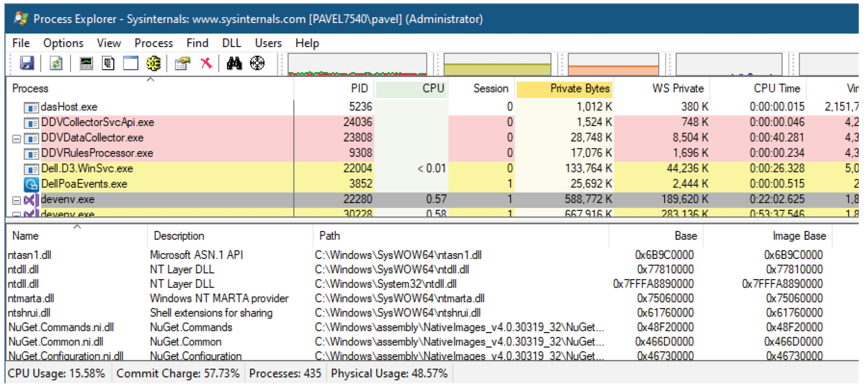Click the binoculars Find Handle icon

[234, 63]
